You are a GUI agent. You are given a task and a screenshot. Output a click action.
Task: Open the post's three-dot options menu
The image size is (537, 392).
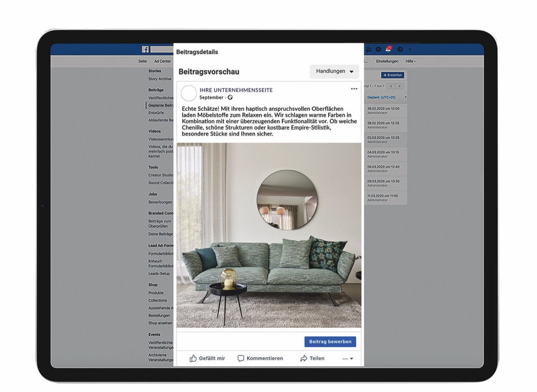354,89
